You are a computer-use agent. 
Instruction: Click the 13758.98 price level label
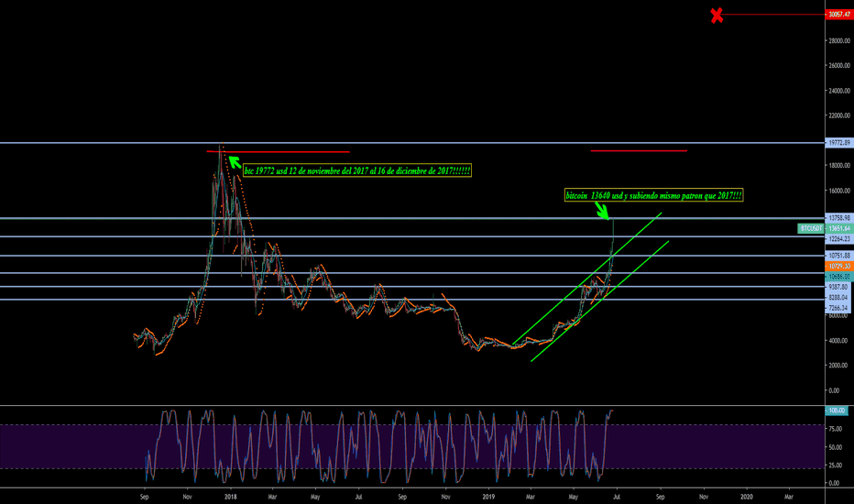pyautogui.click(x=839, y=218)
